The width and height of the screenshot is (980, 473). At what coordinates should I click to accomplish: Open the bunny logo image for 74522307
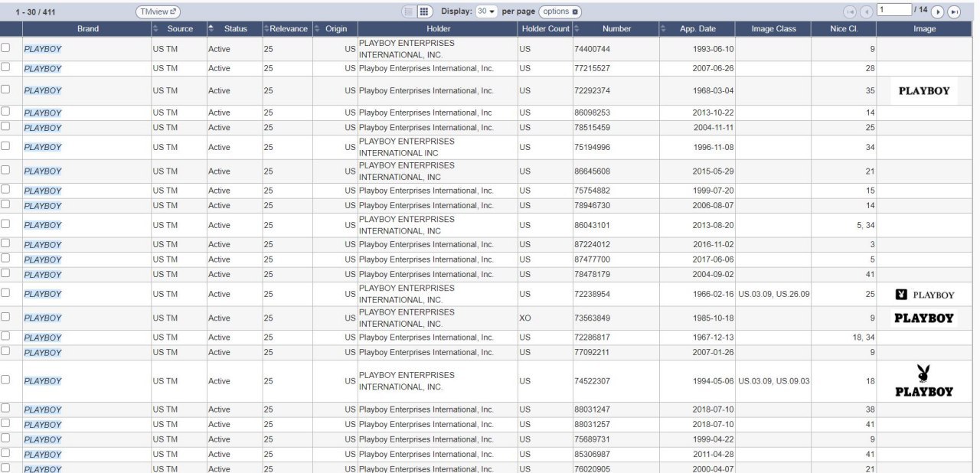924,381
